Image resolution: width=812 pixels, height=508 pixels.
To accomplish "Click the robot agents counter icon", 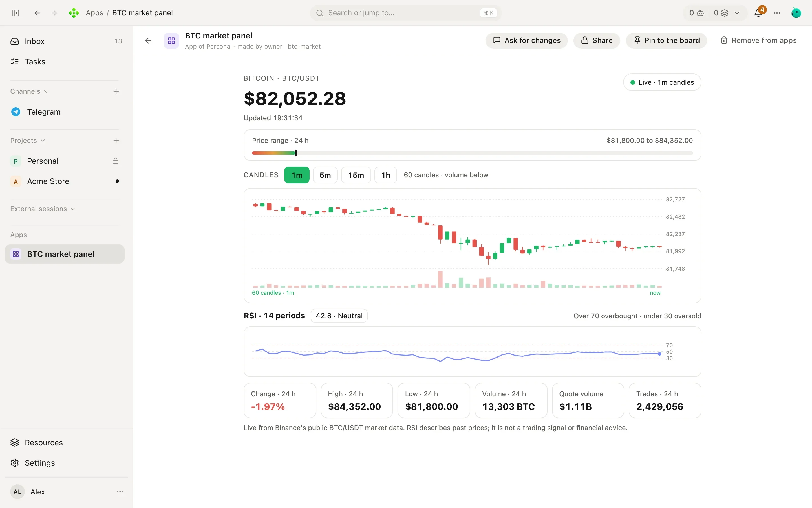I will click(x=701, y=13).
